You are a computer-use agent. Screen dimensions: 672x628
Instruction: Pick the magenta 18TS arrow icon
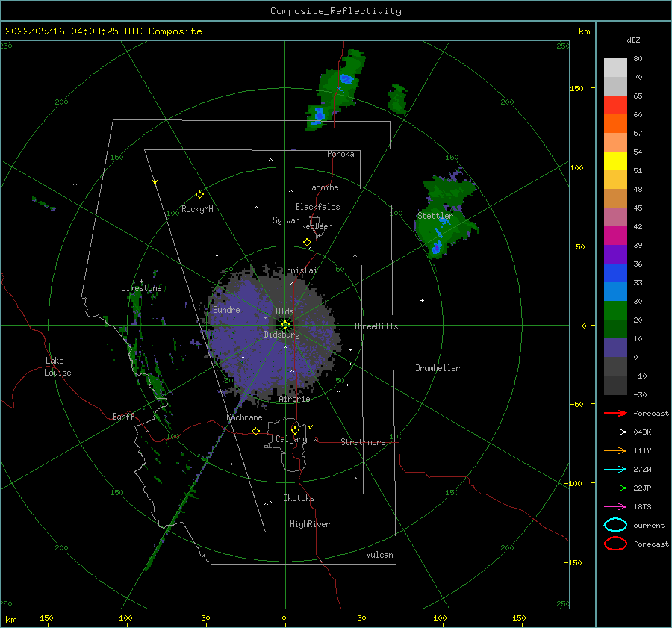pyautogui.click(x=615, y=507)
